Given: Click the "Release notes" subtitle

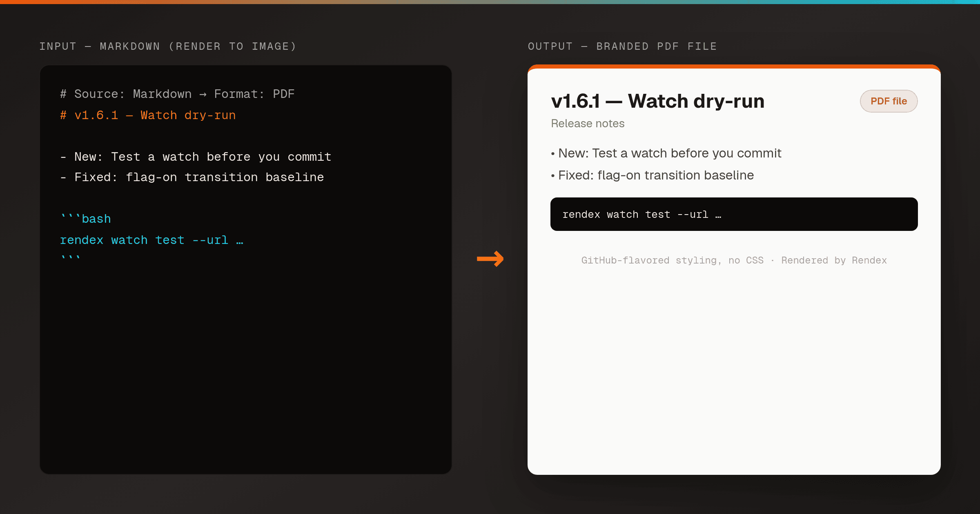Looking at the screenshot, I should (588, 124).
